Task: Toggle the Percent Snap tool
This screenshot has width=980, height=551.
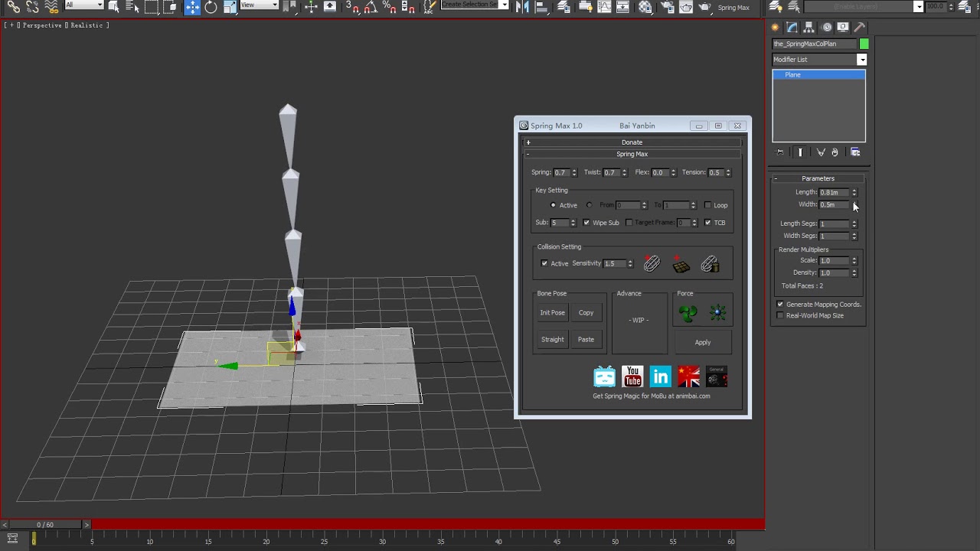Action: click(389, 6)
